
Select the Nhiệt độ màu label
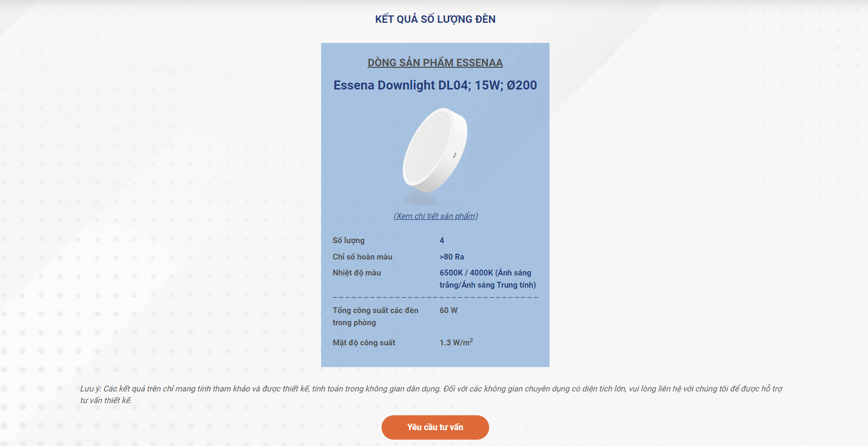pos(357,273)
